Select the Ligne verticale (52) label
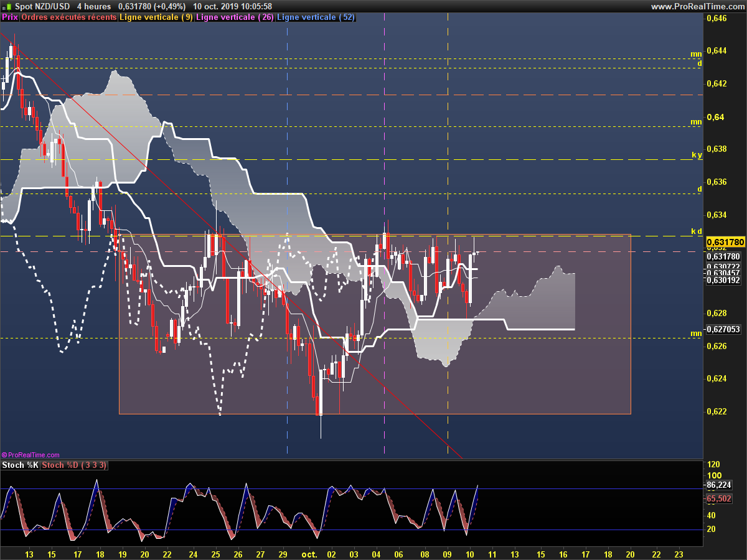 [316, 17]
